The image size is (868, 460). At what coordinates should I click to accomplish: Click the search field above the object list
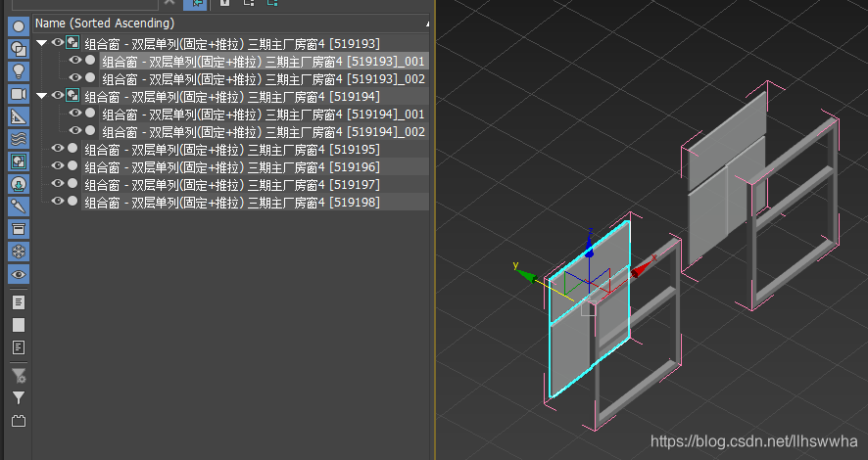click(x=84, y=3)
